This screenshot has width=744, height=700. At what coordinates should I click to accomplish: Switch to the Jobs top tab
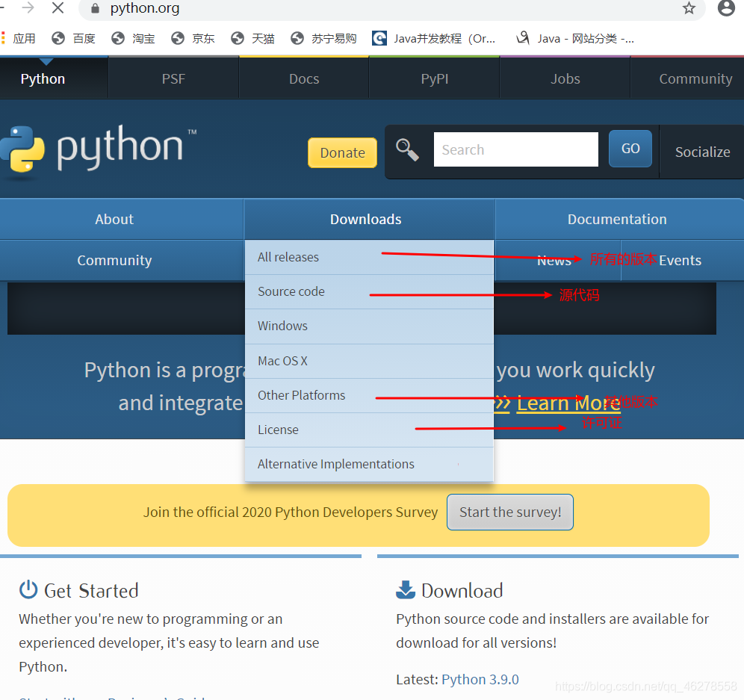(565, 78)
